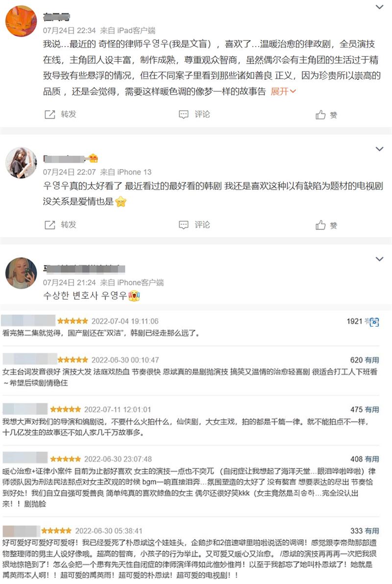The width and height of the screenshot is (392, 584).
Task: Mark the 408 review as 有用
Action: coord(372,459)
